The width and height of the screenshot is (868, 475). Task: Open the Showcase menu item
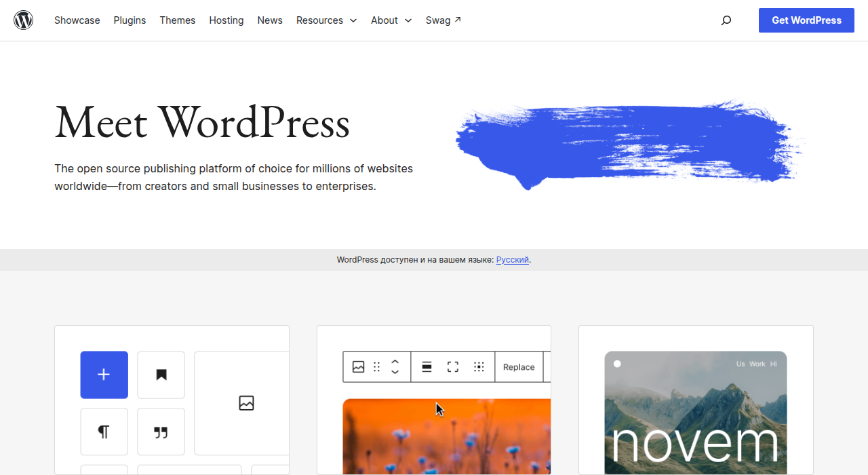pos(77,20)
